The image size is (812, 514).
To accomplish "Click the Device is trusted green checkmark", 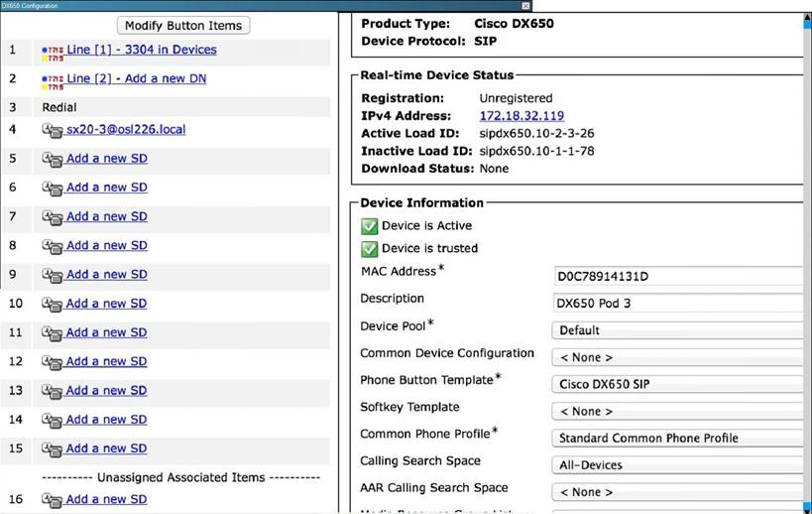I will click(x=369, y=248).
